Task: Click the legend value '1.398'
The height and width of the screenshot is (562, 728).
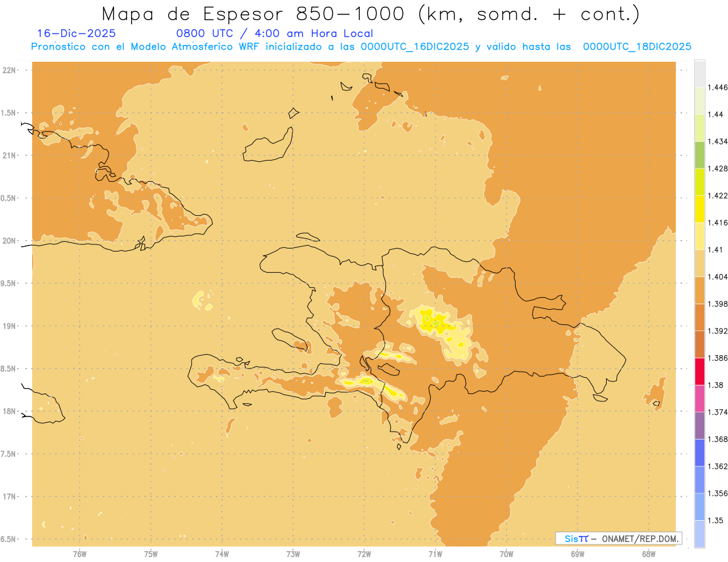Action: (718, 304)
